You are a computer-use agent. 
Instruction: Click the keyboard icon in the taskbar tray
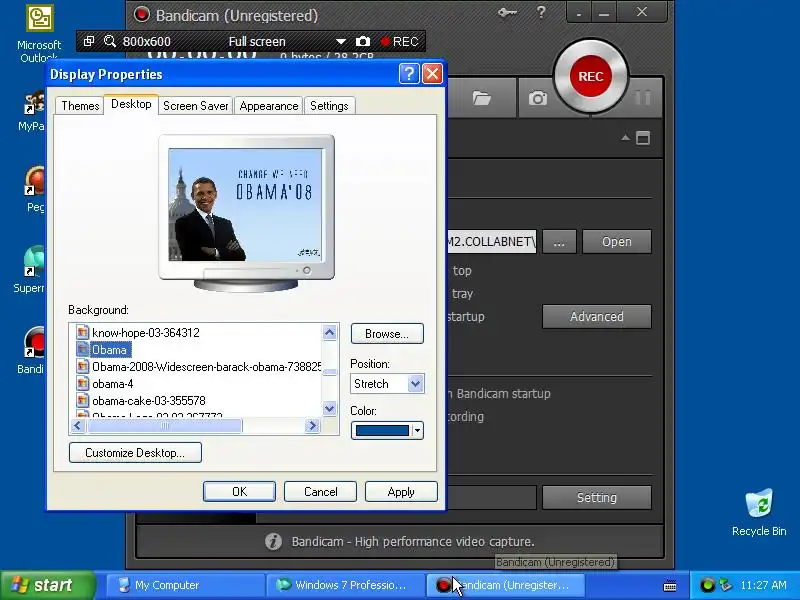click(670, 586)
